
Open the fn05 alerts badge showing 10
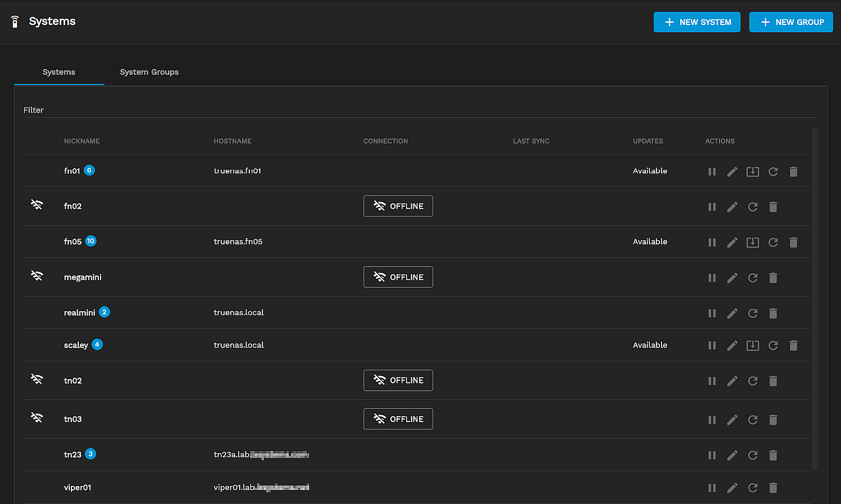click(x=91, y=241)
